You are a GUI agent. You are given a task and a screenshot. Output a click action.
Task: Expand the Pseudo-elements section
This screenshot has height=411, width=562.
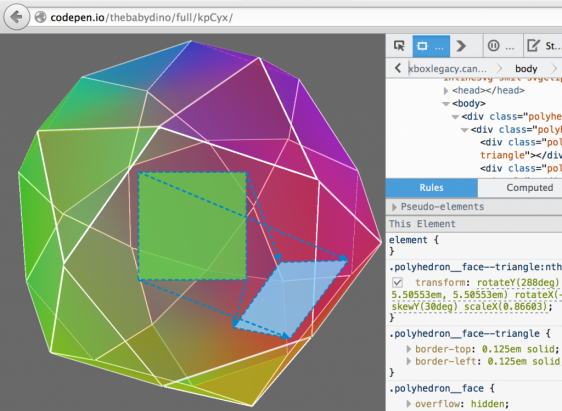pos(394,207)
